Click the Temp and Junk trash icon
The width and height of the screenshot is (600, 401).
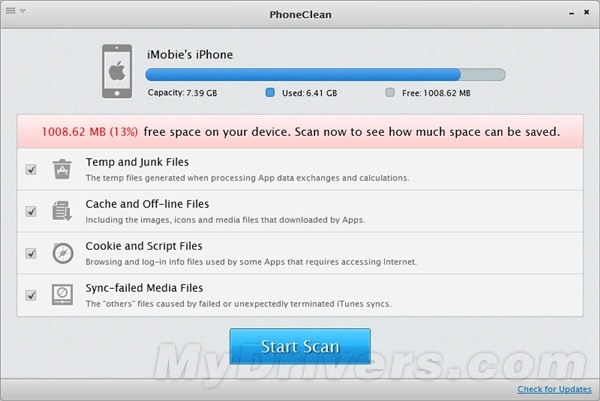click(x=62, y=169)
